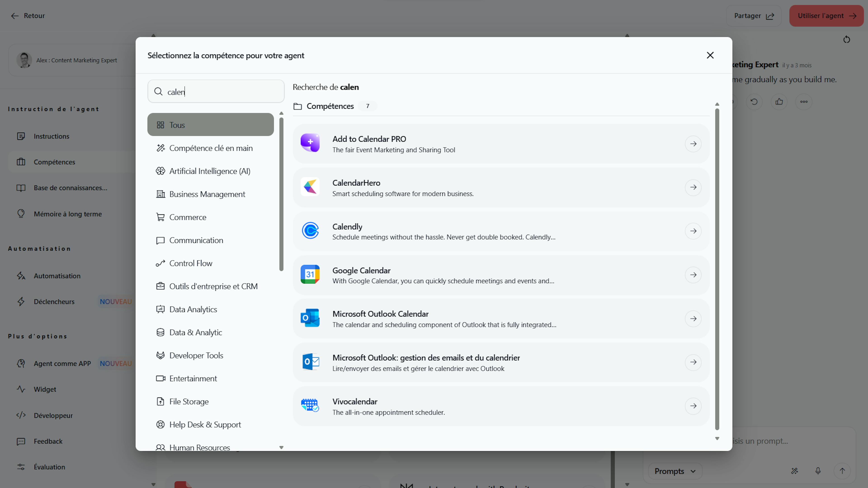This screenshot has width=868, height=488.
Task: Click the Partager button
Action: [753, 16]
